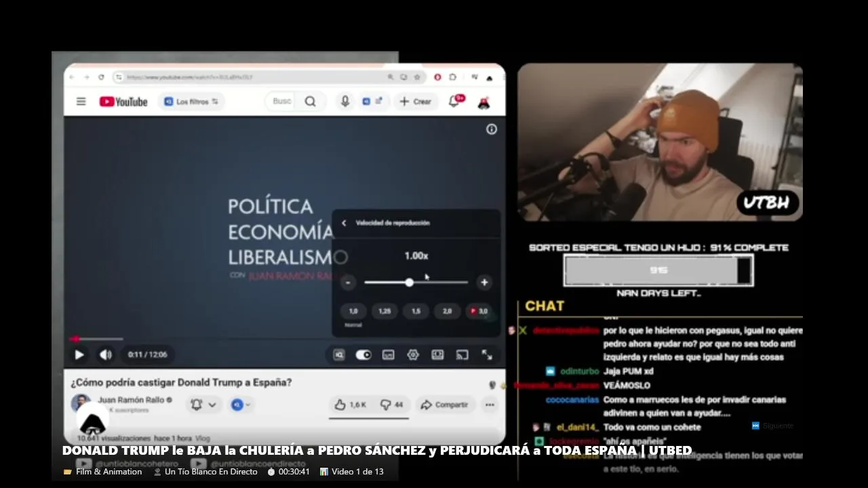Click the Velocidad de reproducción menu title
Viewport: 868px width, 488px height.
393,223
